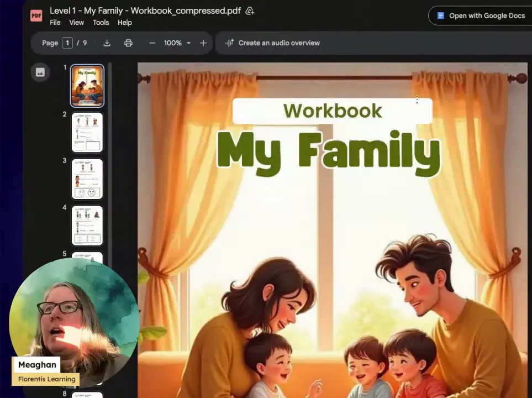Open the print dialog via the printer icon
This screenshot has width=532, height=398.
point(128,43)
